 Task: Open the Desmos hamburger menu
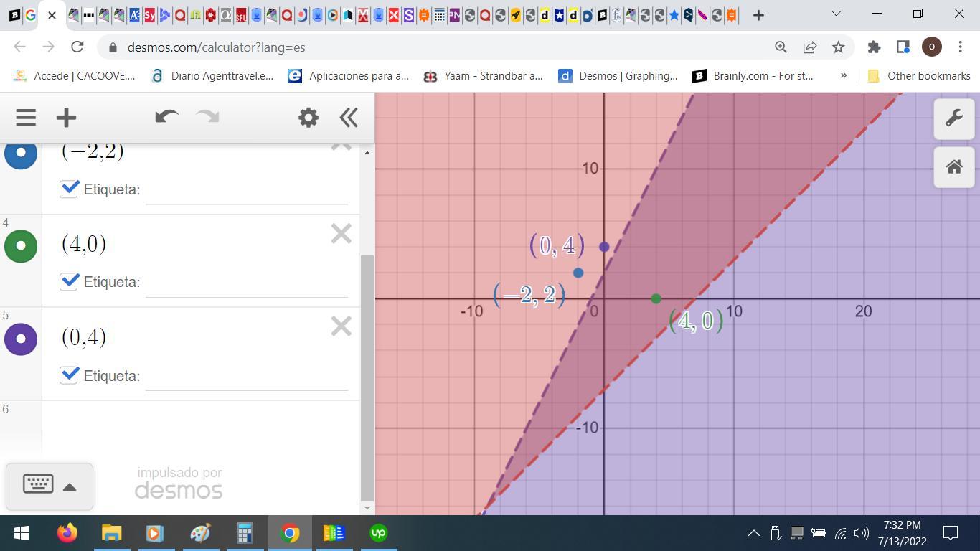pyautogui.click(x=26, y=118)
